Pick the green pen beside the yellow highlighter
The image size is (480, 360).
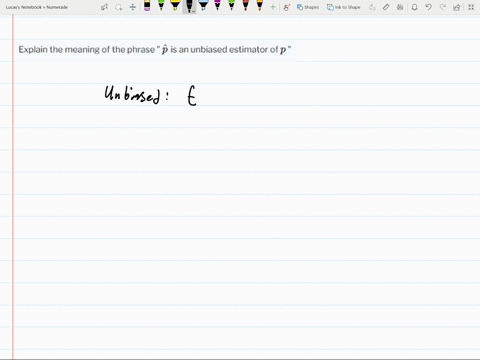(x=161, y=6)
